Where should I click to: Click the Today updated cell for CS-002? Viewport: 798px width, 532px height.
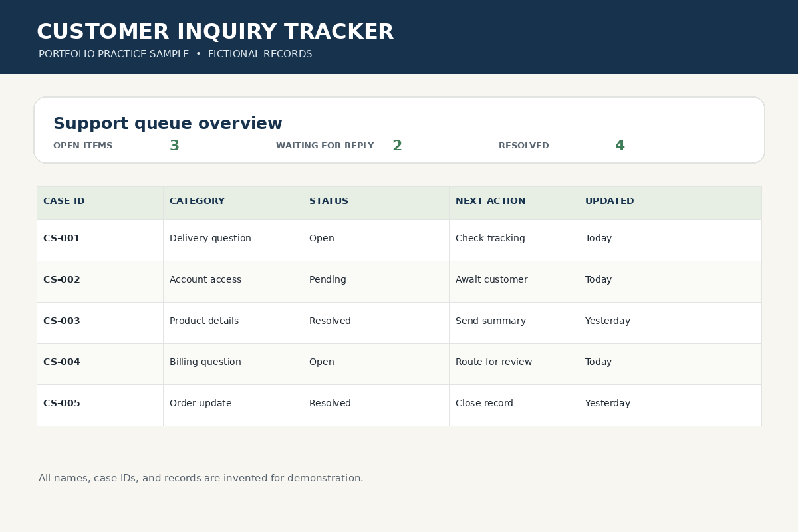point(670,281)
